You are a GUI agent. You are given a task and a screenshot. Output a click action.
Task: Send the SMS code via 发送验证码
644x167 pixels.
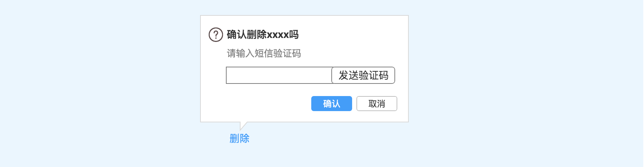coord(363,75)
